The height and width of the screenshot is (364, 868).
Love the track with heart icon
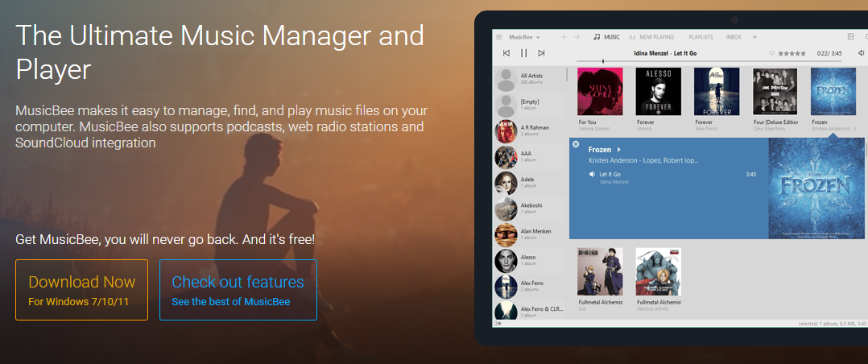(772, 53)
